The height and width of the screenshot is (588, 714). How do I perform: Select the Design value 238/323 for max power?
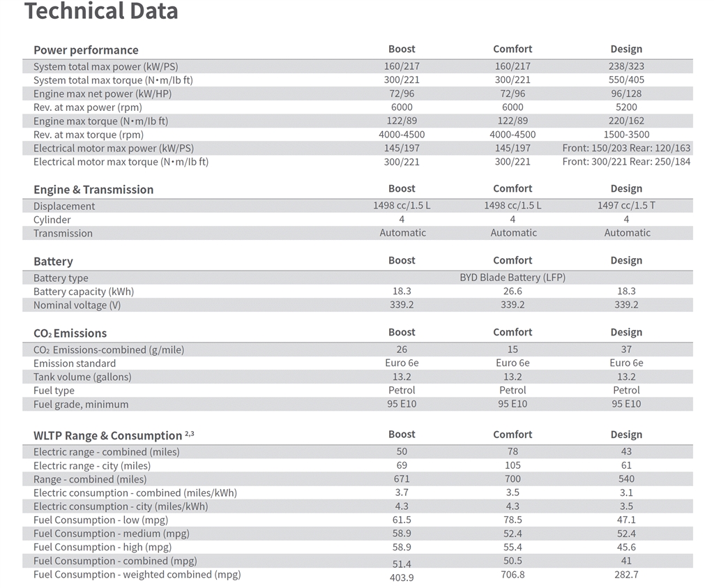pos(626,66)
